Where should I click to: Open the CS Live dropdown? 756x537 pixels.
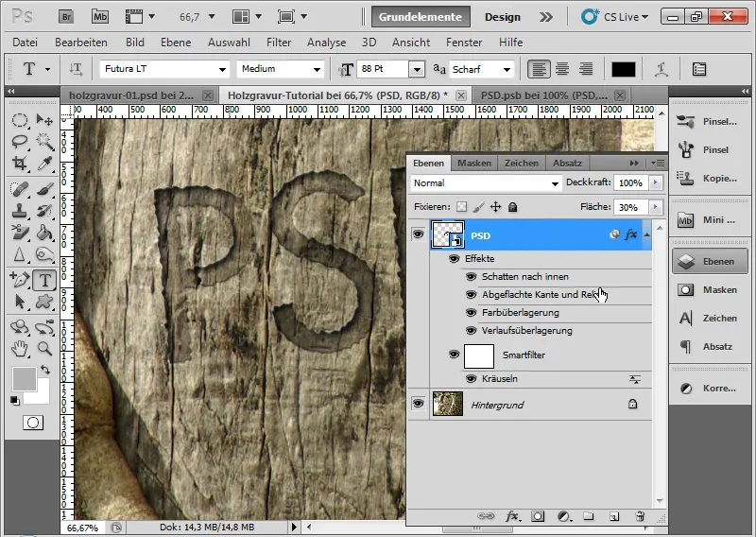(x=615, y=17)
